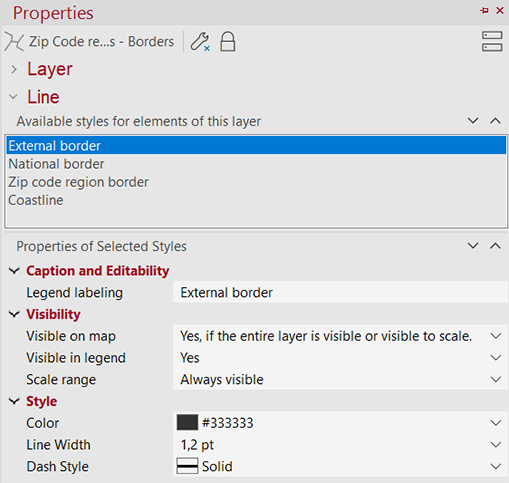The width and height of the screenshot is (509, 483).
Task: Expand the Layer section
Action: pos(14,69)
